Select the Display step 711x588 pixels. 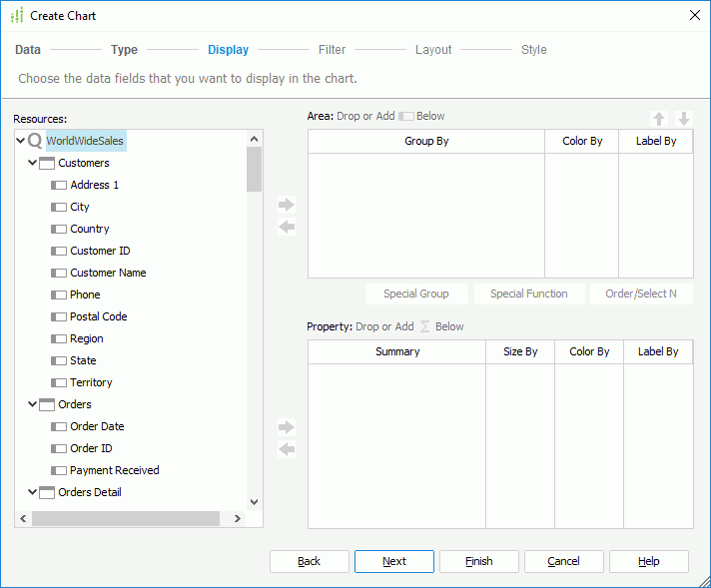click(x=228, y=49)
